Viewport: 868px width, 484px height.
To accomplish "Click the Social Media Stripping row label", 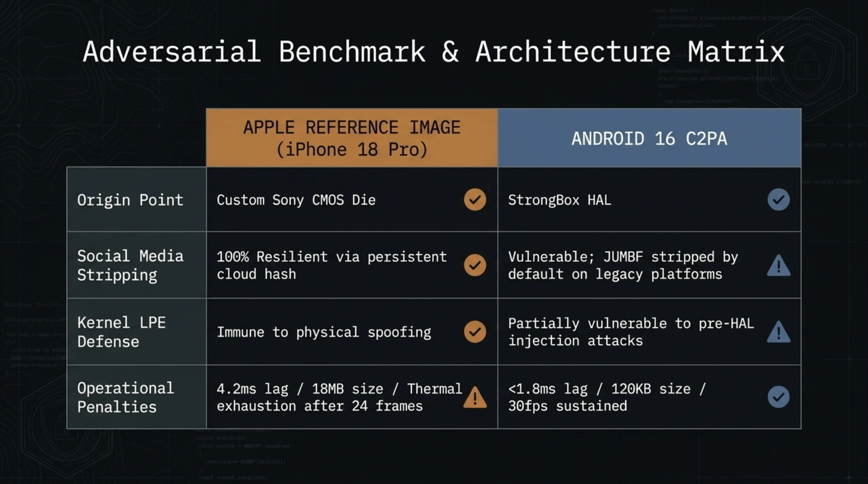I will click(x=130, y=265).
